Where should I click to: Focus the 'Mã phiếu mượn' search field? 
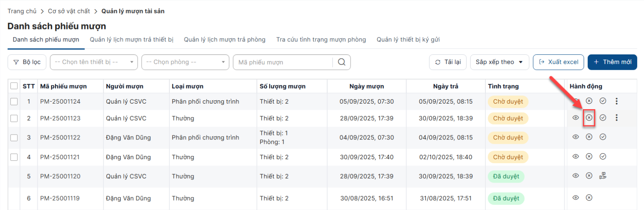[x=283, y=62]
